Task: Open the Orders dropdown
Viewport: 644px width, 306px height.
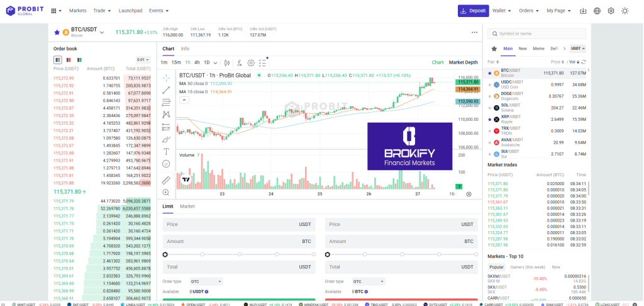Action: click(x=529, y=11)
